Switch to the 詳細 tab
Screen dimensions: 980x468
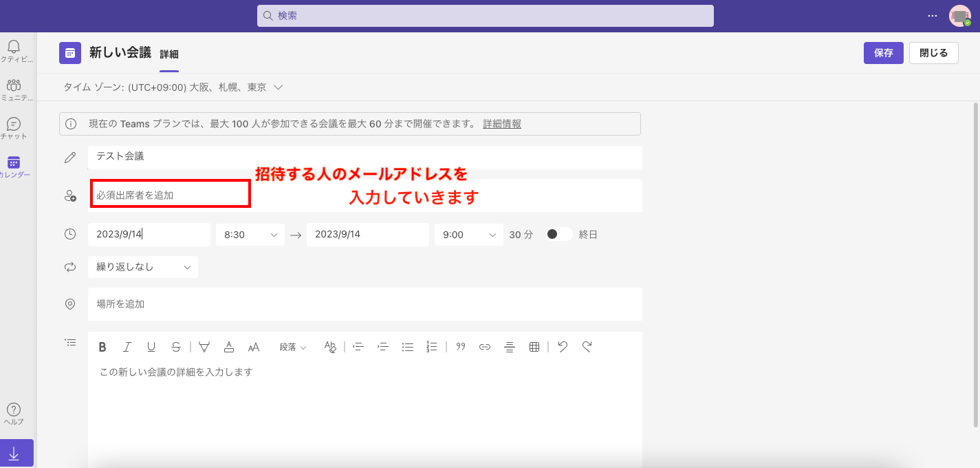coord(169,52)
